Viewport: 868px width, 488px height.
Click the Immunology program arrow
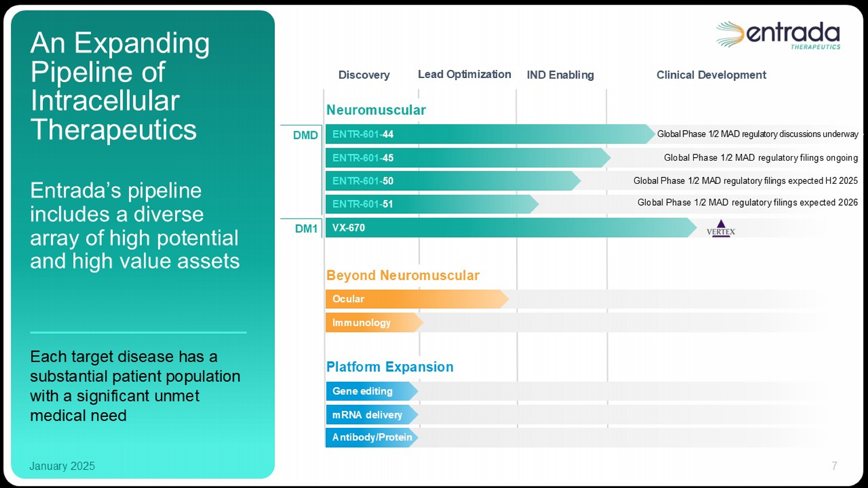(x=374, y=323)
